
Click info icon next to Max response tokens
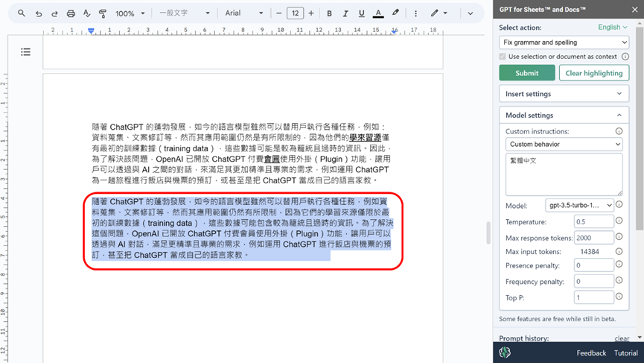619,237
